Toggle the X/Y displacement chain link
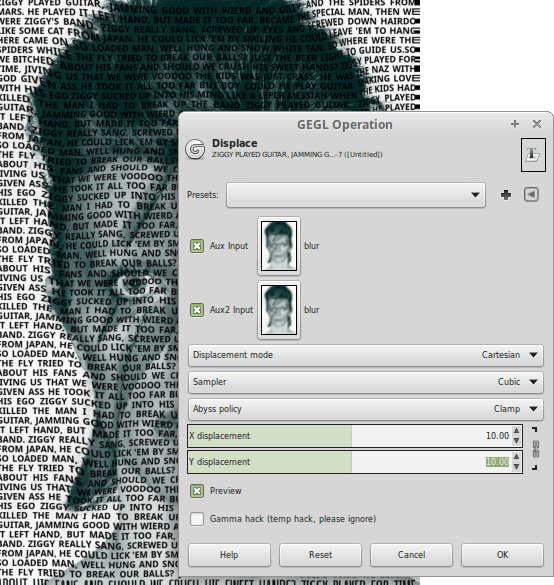This screenshot has height=585, width=554. click(x=536, y=449)
